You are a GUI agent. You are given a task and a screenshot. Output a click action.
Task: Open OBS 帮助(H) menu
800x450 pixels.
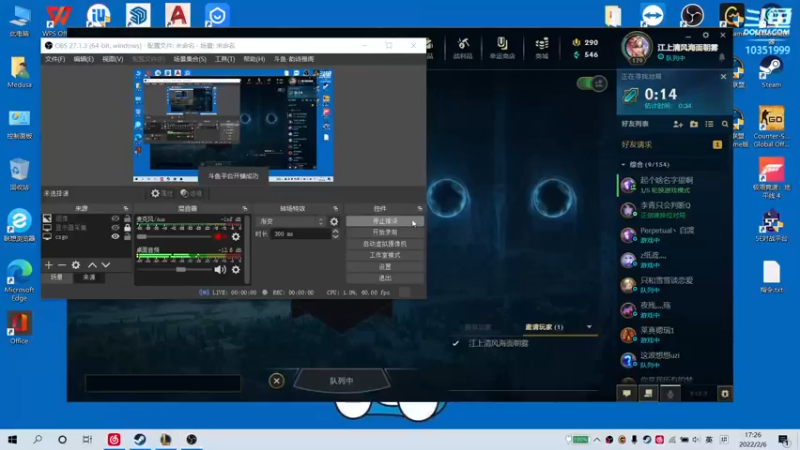[x=254, y=59]
